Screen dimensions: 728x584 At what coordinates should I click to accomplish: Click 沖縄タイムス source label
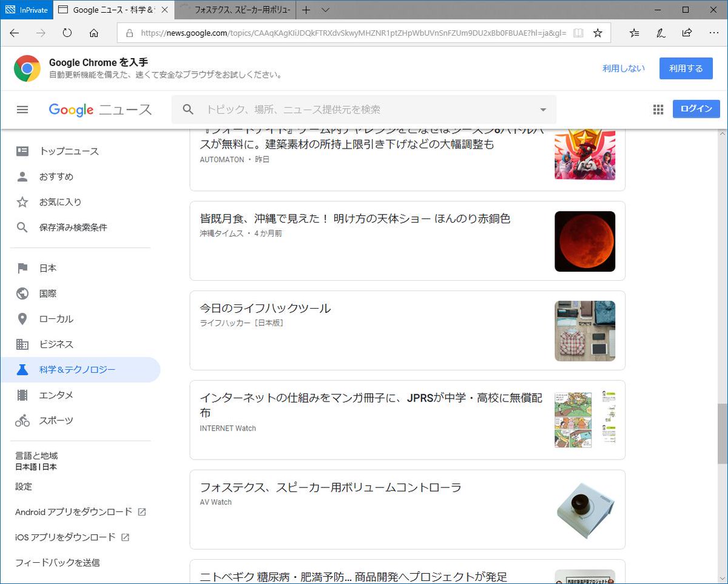click(221, 233)
